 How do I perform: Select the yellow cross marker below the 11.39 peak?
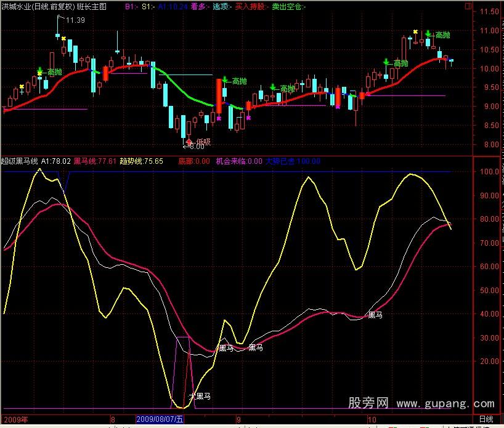point(63,39)
